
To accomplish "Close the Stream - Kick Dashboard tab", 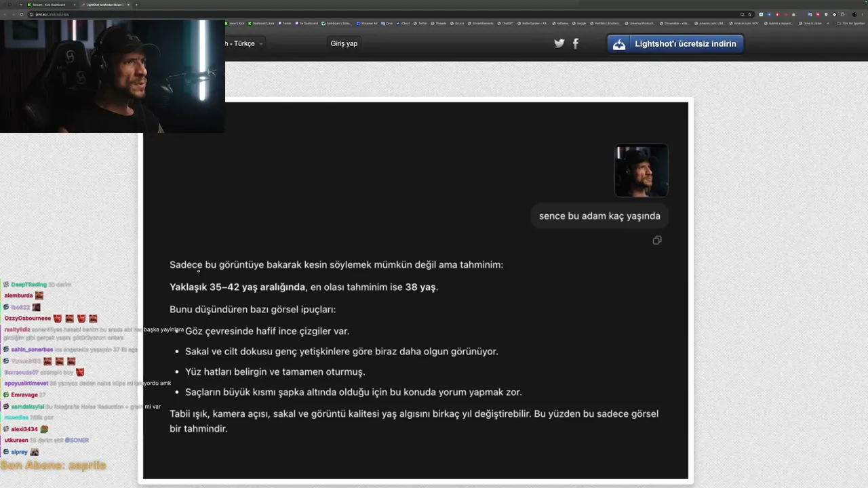I will [75, 5].
